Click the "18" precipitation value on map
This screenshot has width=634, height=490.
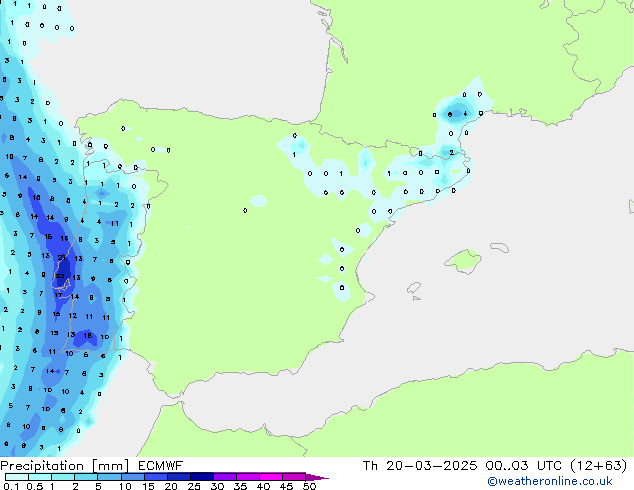(x=87, y=336)
